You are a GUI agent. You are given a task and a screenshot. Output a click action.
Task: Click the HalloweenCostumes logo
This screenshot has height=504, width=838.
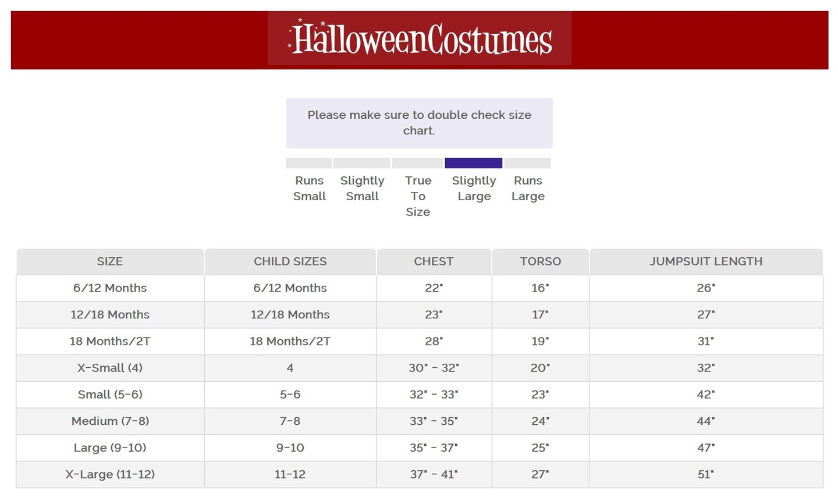pyautogui.click(x=420, y=39)
